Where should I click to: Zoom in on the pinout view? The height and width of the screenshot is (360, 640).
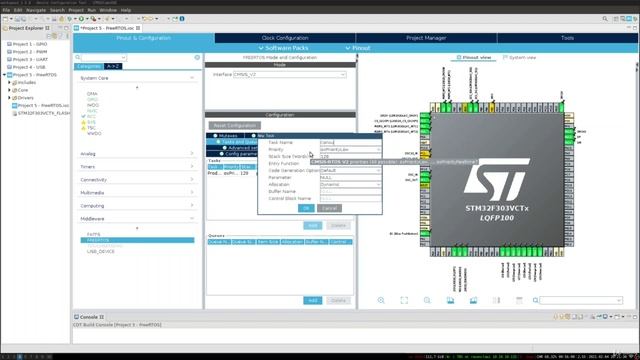pos(381,300)
